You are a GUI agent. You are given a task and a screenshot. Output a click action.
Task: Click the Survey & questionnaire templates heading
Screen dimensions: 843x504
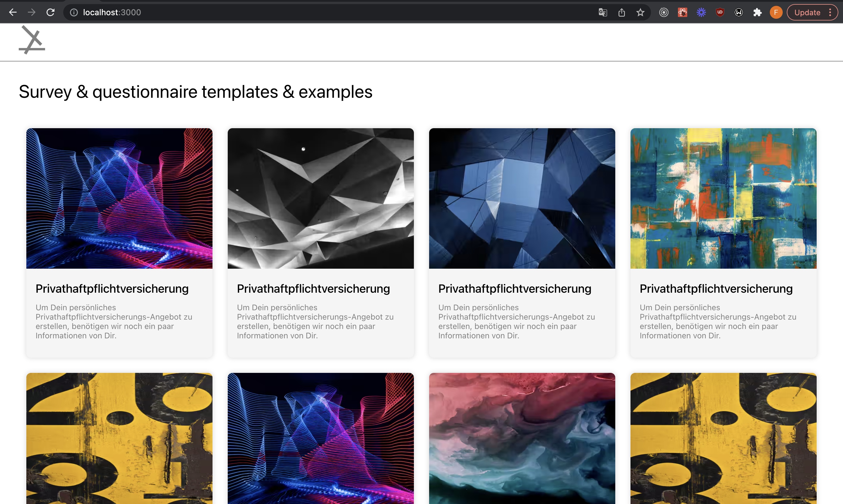196,92
